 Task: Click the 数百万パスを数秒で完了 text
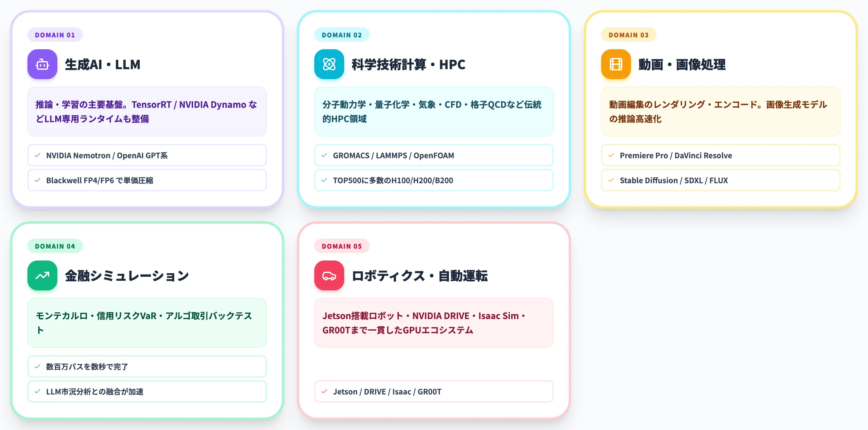click(87, 367)
